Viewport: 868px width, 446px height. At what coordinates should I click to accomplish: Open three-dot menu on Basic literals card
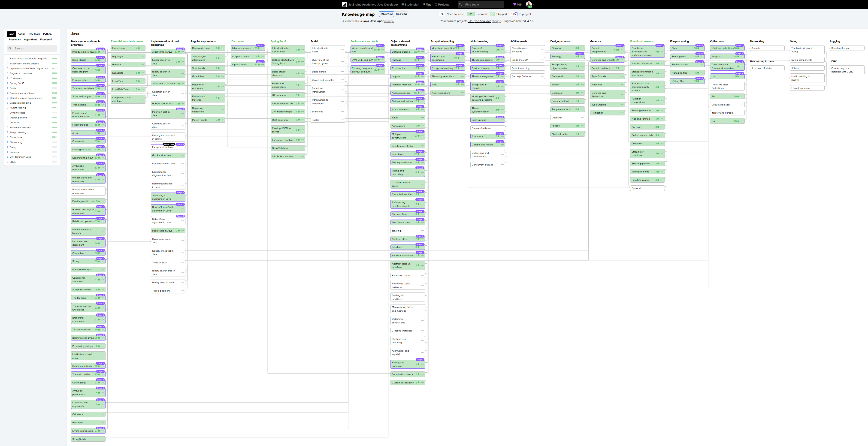[103, 60]
